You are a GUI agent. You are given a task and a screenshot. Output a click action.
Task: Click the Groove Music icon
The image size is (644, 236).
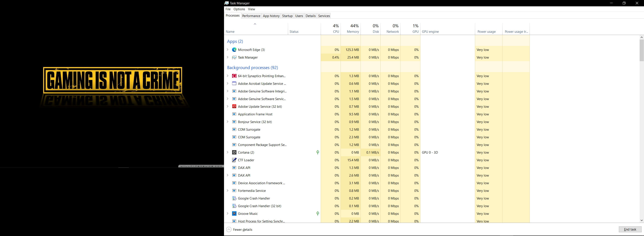(x=234, y=213)
